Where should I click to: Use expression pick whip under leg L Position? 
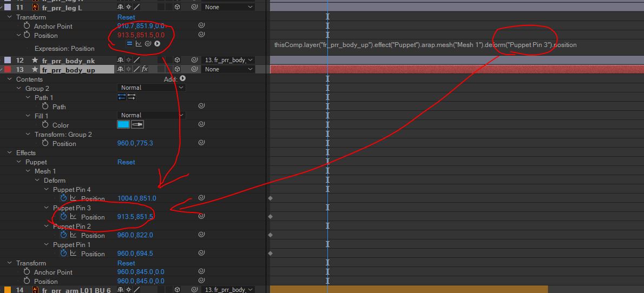148,43
